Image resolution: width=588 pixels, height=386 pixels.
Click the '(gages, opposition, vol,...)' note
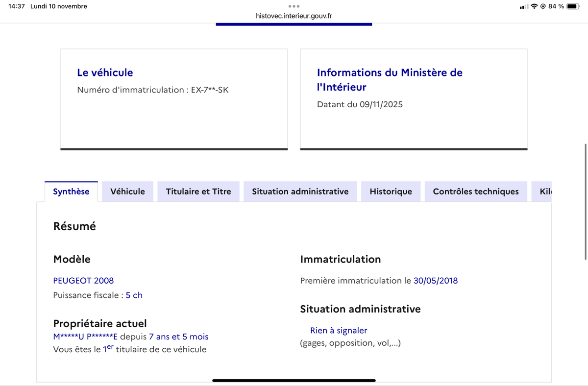click(x=350, y=343)
